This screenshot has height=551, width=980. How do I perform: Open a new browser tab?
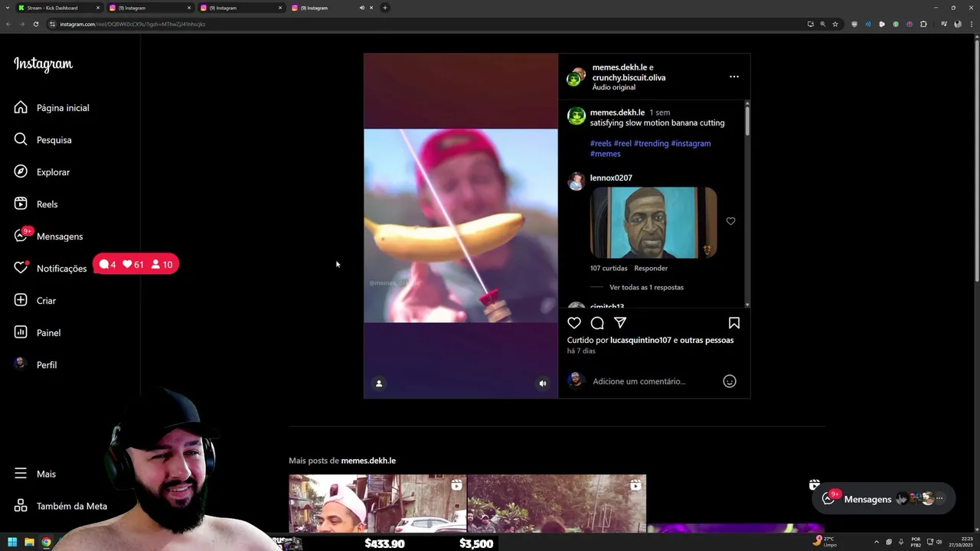point(385,8)
